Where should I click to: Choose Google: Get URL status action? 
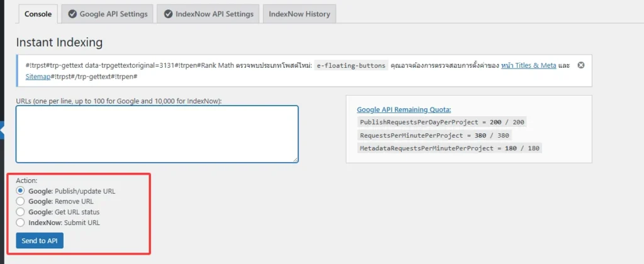pos(20,212)
